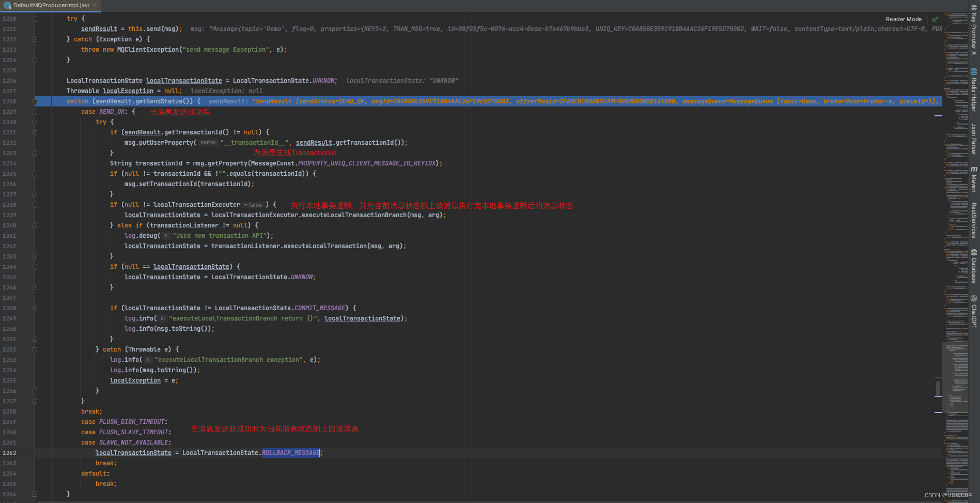Open the Redis Helper tool window icon
The width and height of the screenshot is (980, 503).
click(x=974, y=72)
